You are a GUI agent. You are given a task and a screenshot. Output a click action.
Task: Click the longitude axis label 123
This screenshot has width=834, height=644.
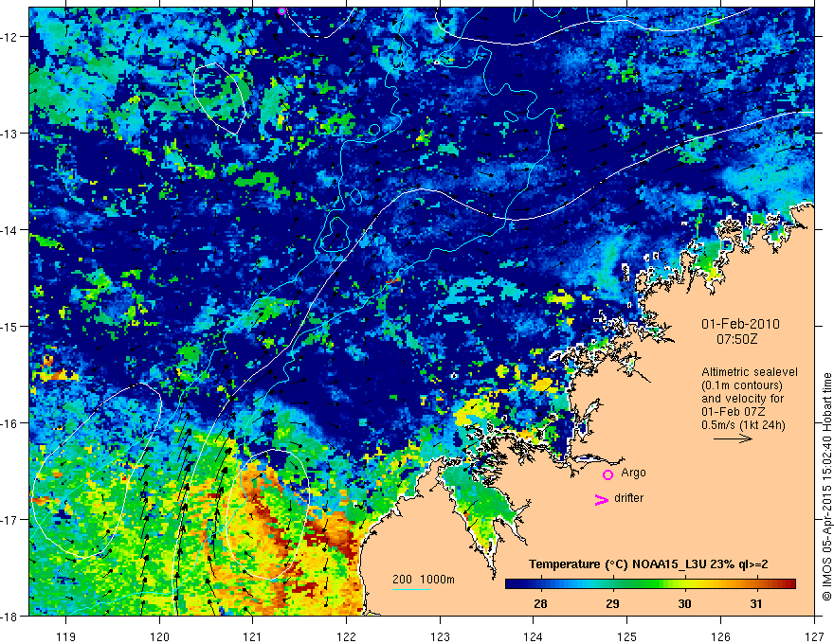click(440, 636)
